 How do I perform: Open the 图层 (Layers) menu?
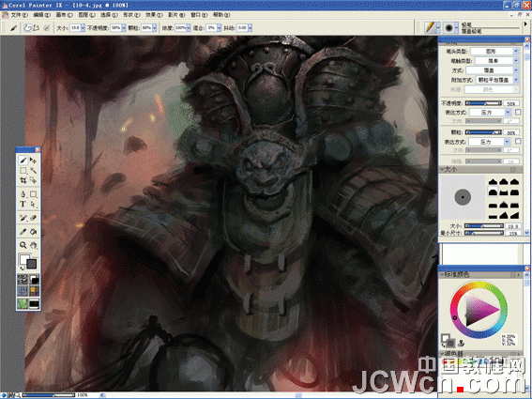tap(86, 15)
